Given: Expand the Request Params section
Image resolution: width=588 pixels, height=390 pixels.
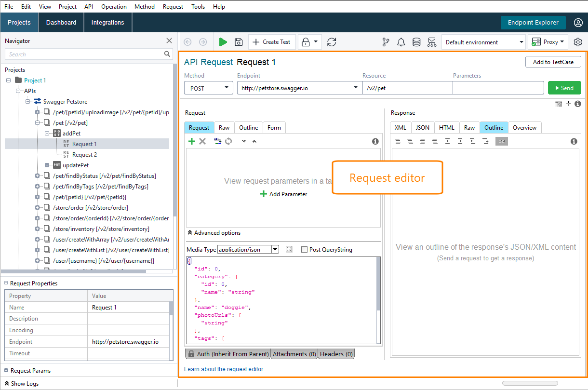Looking at the screenshot, I should pyautogui.click(x=6, y=371).
